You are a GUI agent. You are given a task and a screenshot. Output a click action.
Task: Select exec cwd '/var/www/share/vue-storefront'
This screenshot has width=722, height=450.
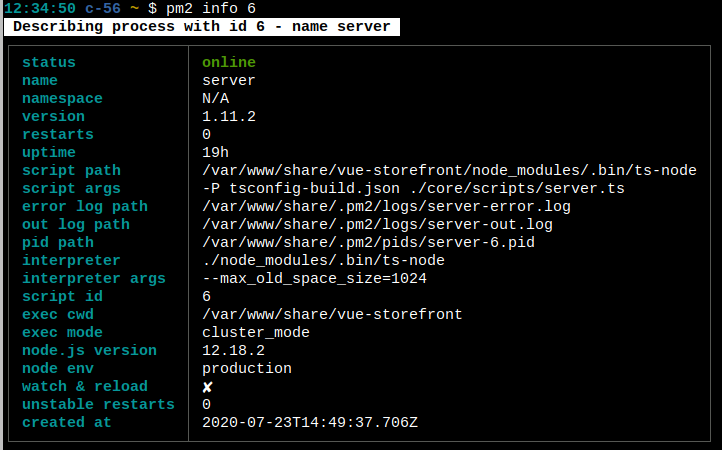(x=332, y=314)
